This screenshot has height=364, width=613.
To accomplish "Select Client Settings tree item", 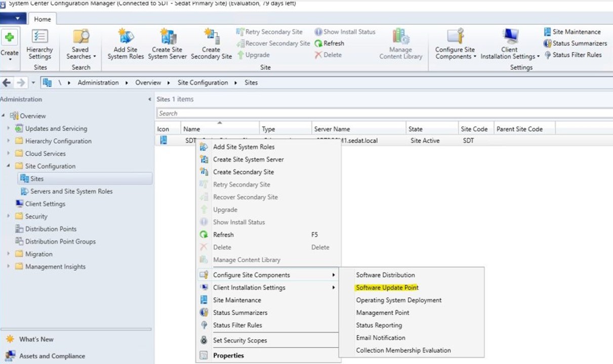I will coord(45,204).
